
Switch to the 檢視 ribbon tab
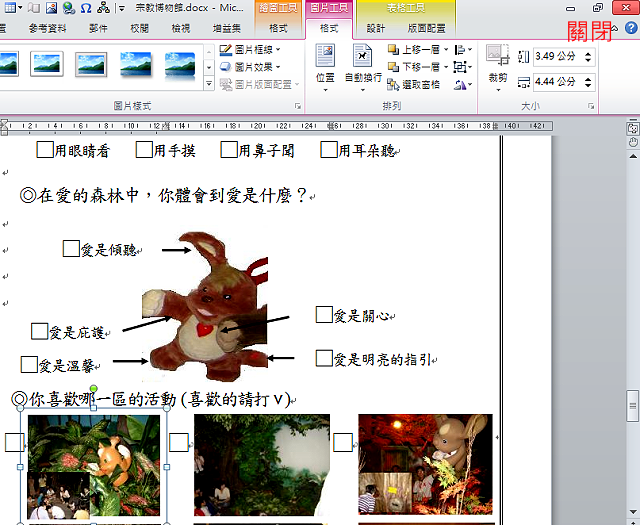point(180,28)
